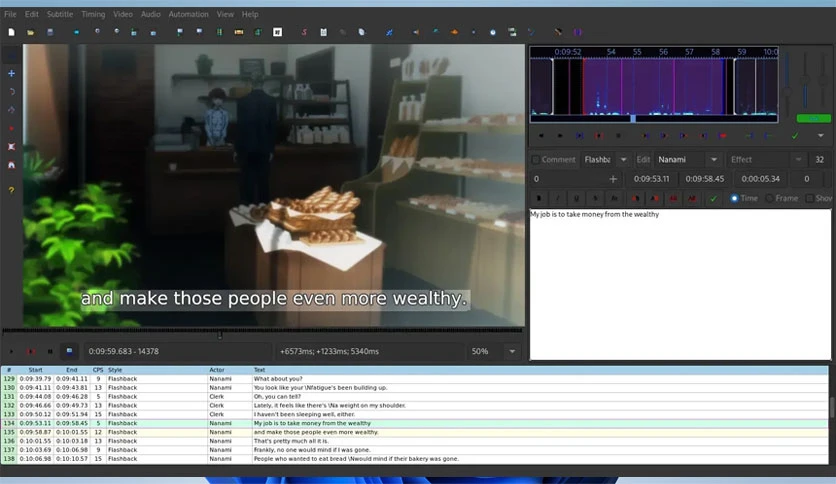Open the 50% video zoom dropdown

click(x=512, y=351)
